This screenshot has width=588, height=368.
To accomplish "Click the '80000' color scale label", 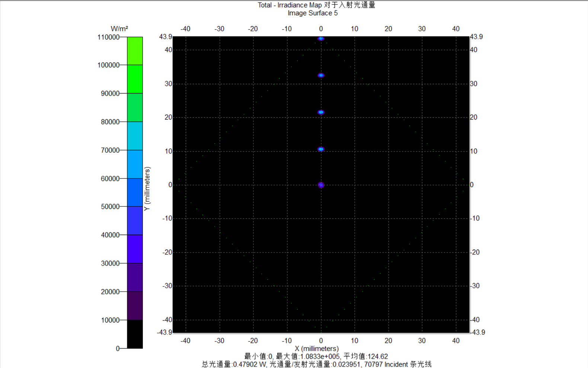I will point(110,122).
